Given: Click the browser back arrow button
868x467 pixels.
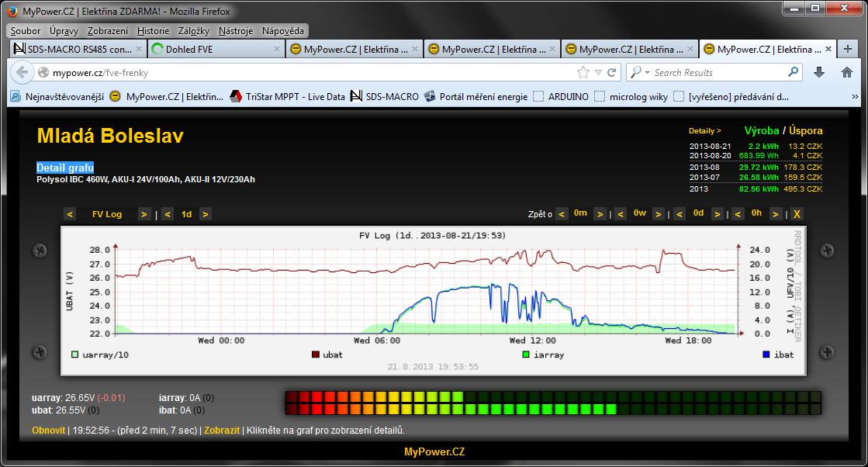Looking at the screenshot, I should (x=22, y=72).
